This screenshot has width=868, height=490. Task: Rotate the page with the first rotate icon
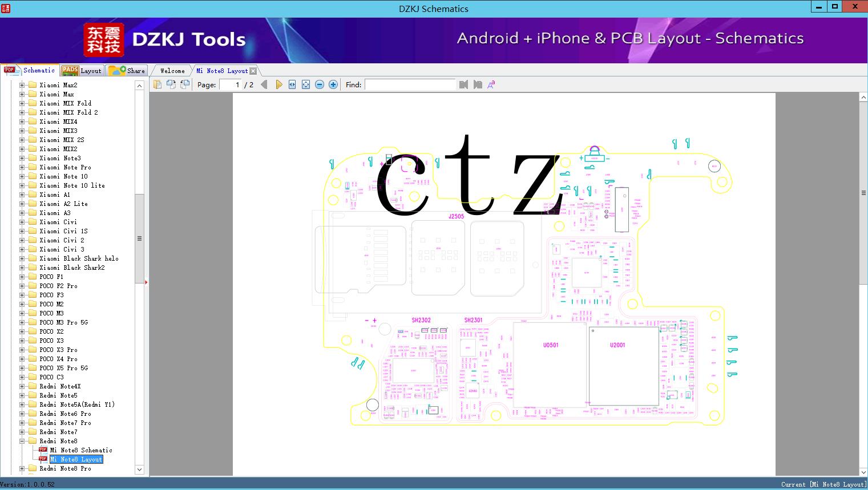coord(171,84)
